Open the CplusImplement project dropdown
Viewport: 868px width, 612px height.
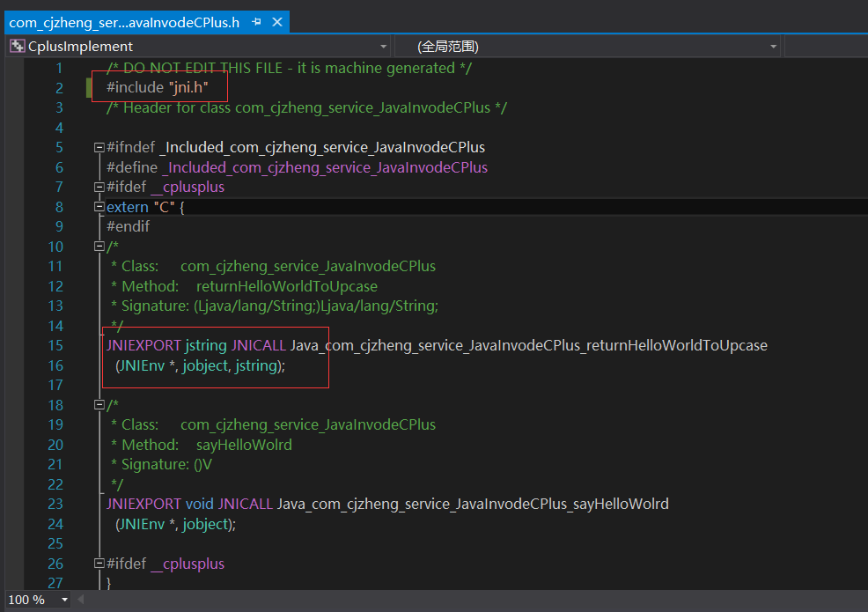(383, 46)
